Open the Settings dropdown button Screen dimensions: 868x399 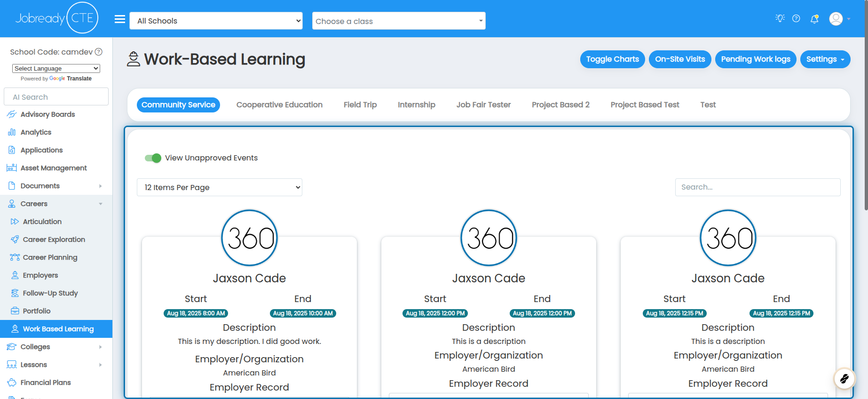(x=825, y=59)
